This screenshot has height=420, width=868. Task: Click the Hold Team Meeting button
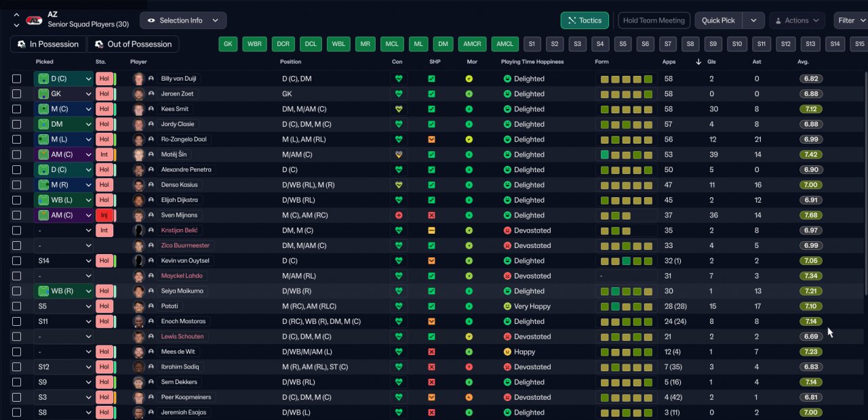[x=653, y=20]
